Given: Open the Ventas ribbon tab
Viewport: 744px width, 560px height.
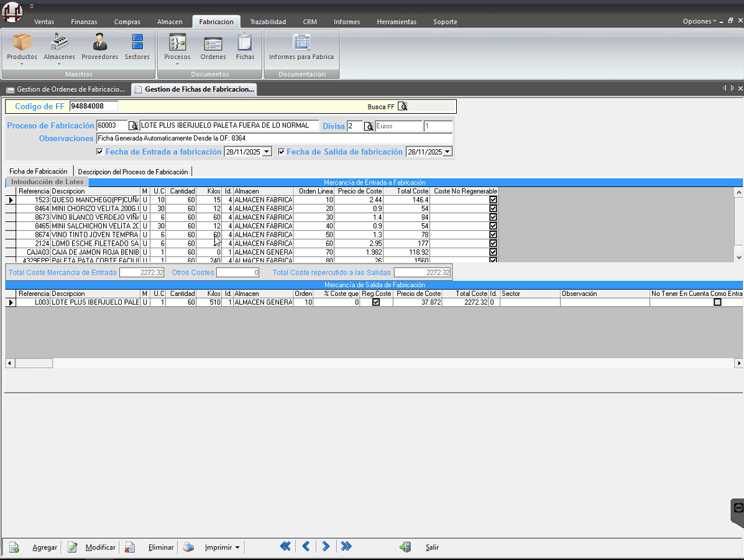Looking at the screenshot, I should (44, 22).
